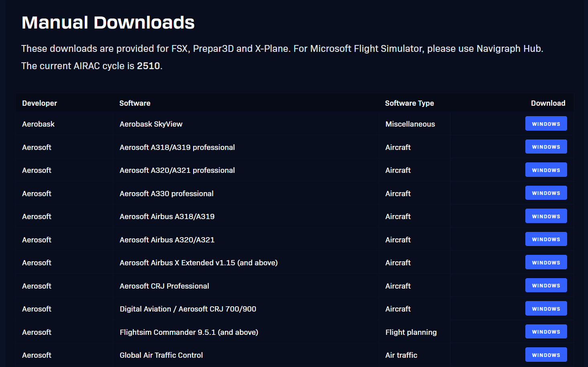Download Global Air Traffic Control for Windows
Image resolution: width=588 pixels, height=367 pixels.
tap(546, 355)
